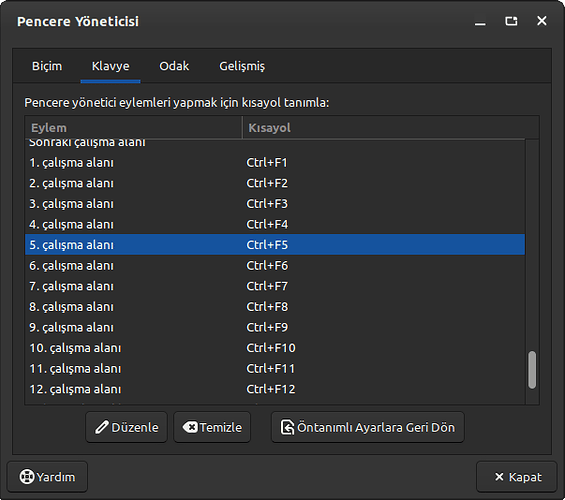Screen dimensions: 565x500
Task: Select the 12. çalışma alanı row
Action: pos(275,389)
